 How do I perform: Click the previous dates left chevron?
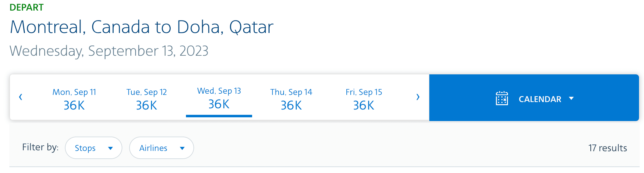coord(21,97)
